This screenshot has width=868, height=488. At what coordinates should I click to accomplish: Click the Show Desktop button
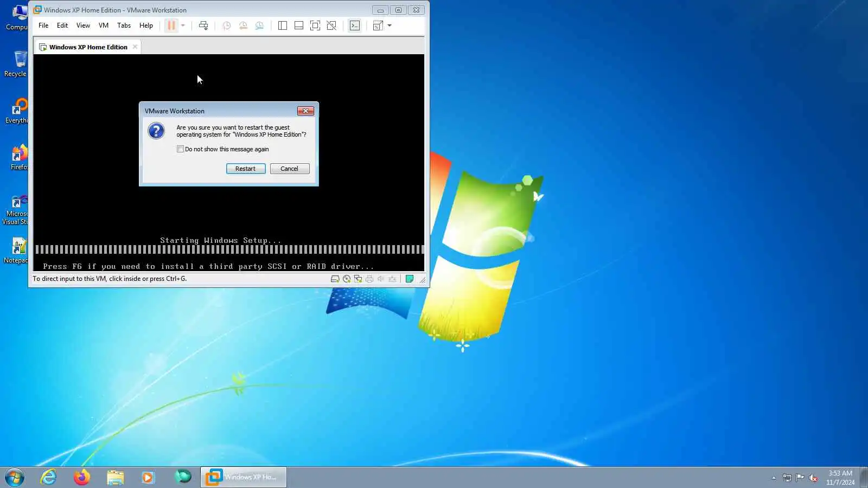pyautogui.click(x=864, y=477)
